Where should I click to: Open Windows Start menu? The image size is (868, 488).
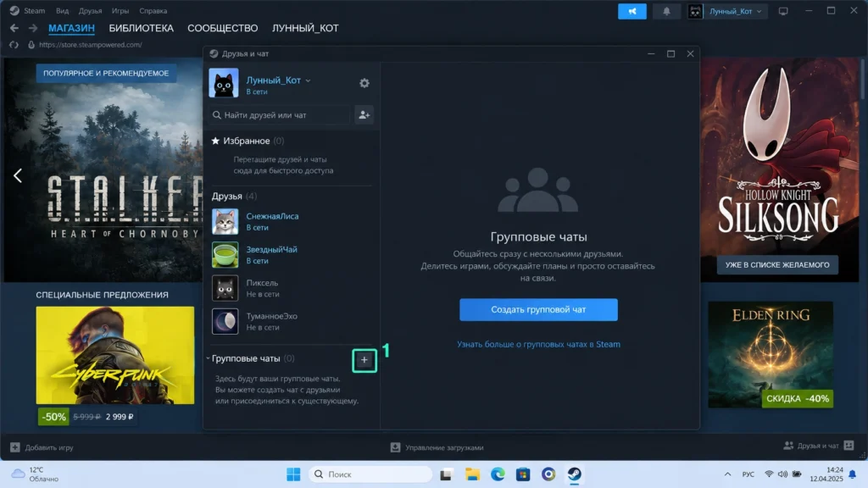(x=293, y=474)
